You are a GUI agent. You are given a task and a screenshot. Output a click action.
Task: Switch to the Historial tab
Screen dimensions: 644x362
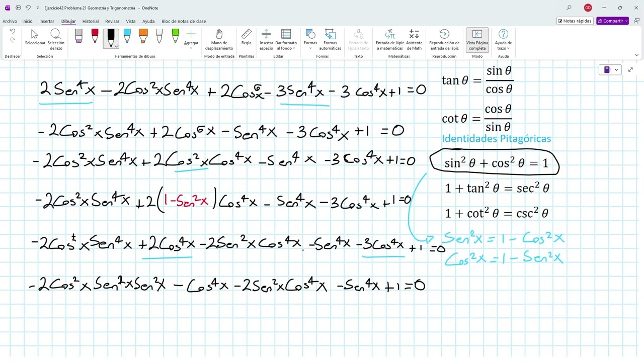[91, 21]
